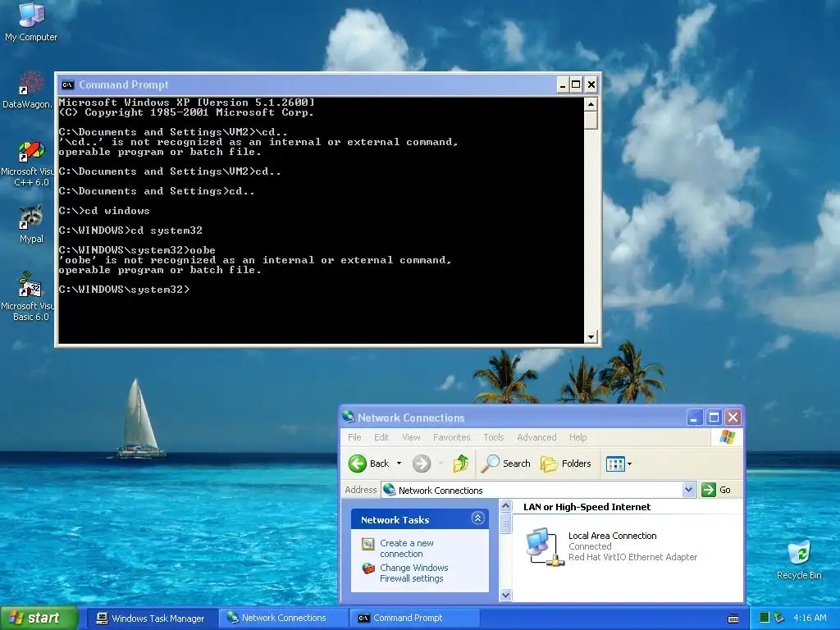Switch to Command Prompt taskbar button
The height and width of the screenshot is (630, 840).
414,618
